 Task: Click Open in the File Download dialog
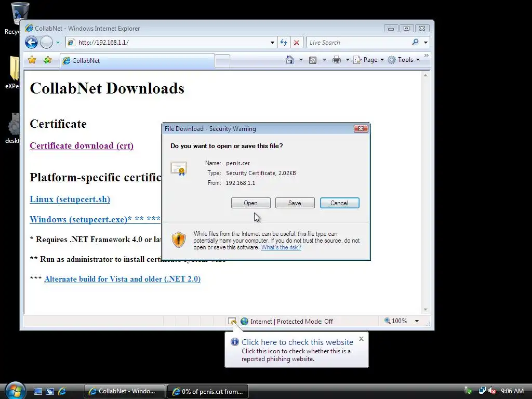coord(251,203)
